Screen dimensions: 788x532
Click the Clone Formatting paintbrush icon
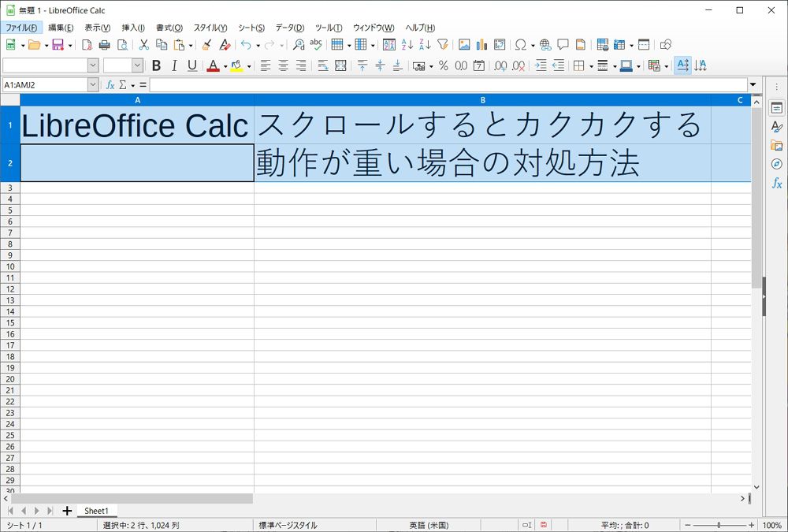(x=206, y=45)
